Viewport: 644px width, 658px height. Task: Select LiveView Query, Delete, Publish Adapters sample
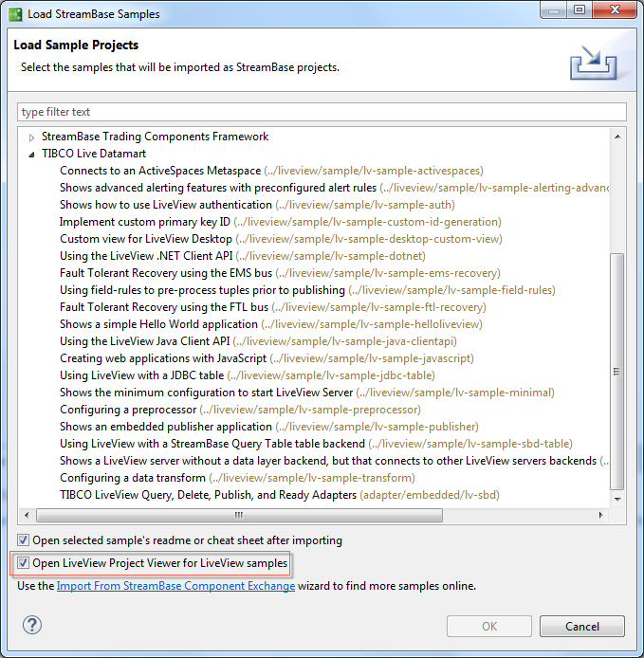[x=280, y=495]
